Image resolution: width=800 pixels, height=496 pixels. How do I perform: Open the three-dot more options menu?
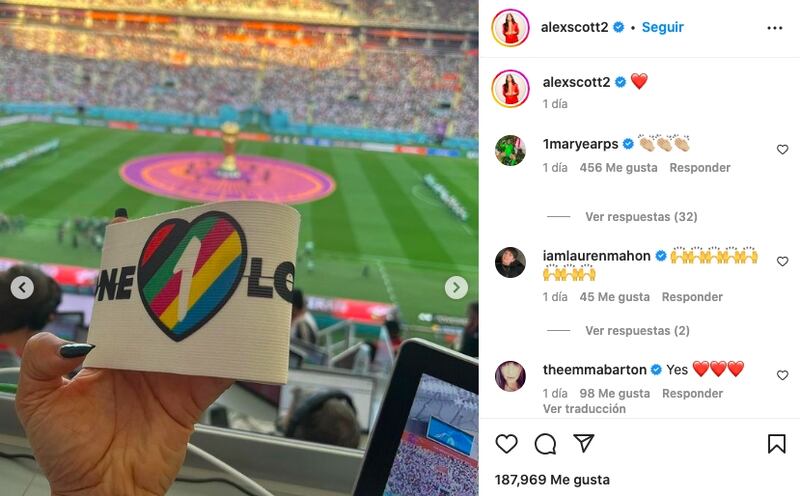pyautogui.click(x=774, y=28)
